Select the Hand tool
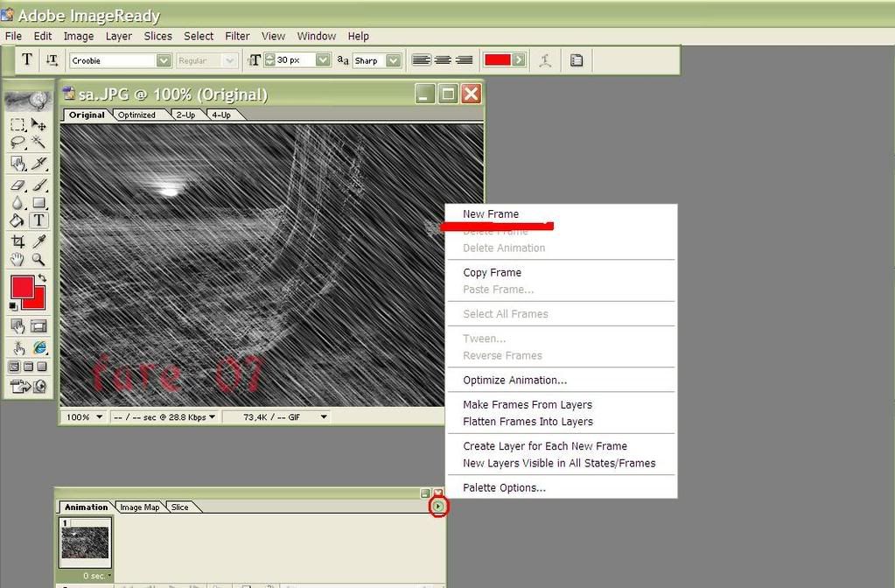895x588 pixels. (17, 260)
